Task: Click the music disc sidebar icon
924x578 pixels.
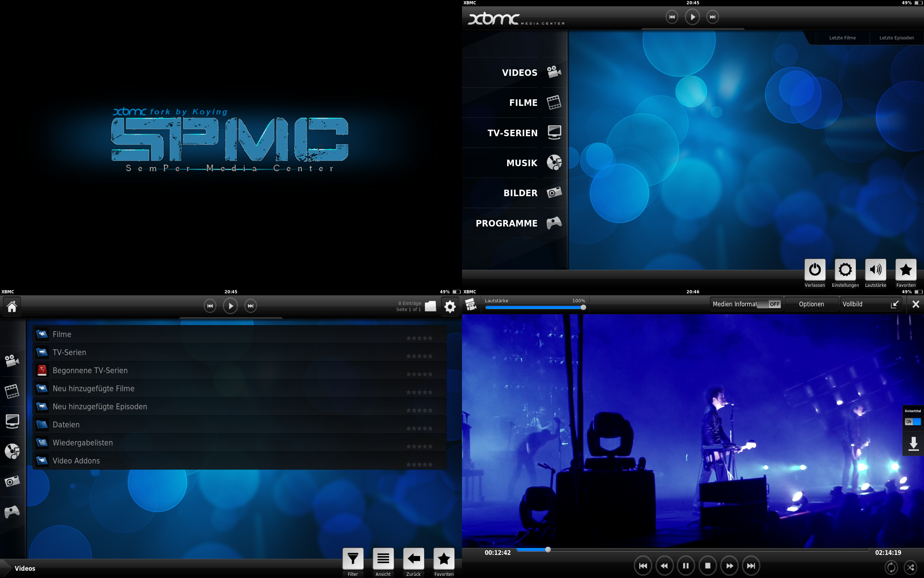Action: coord(12,452)
